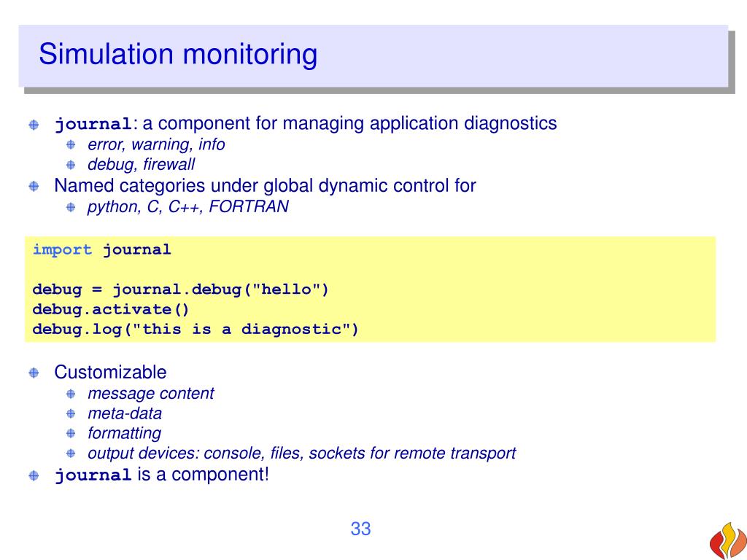Click the 'python, C, C++, FORTRAN' line
This screenshot has width=747, height=560.
point(187,206)
